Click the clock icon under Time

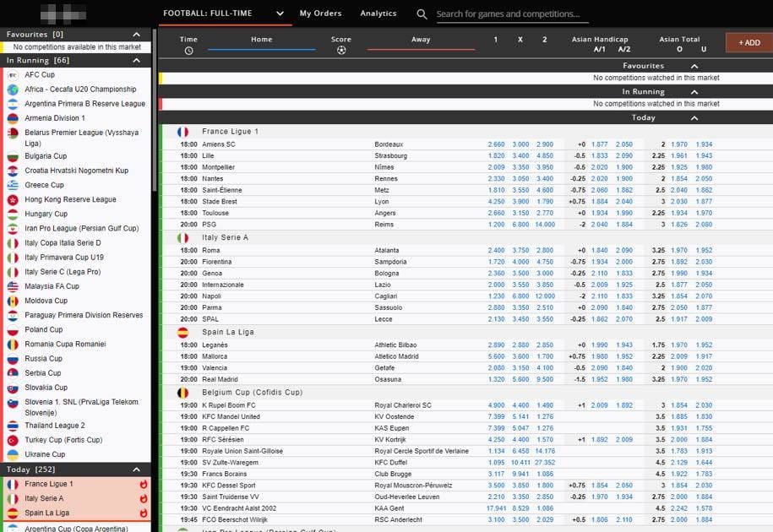pos(188,51)
